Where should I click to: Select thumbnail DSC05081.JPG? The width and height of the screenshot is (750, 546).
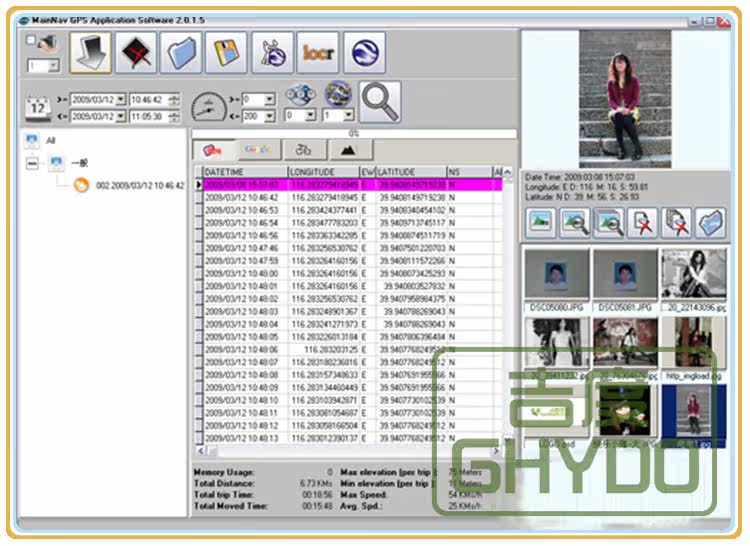click(625, 280)
